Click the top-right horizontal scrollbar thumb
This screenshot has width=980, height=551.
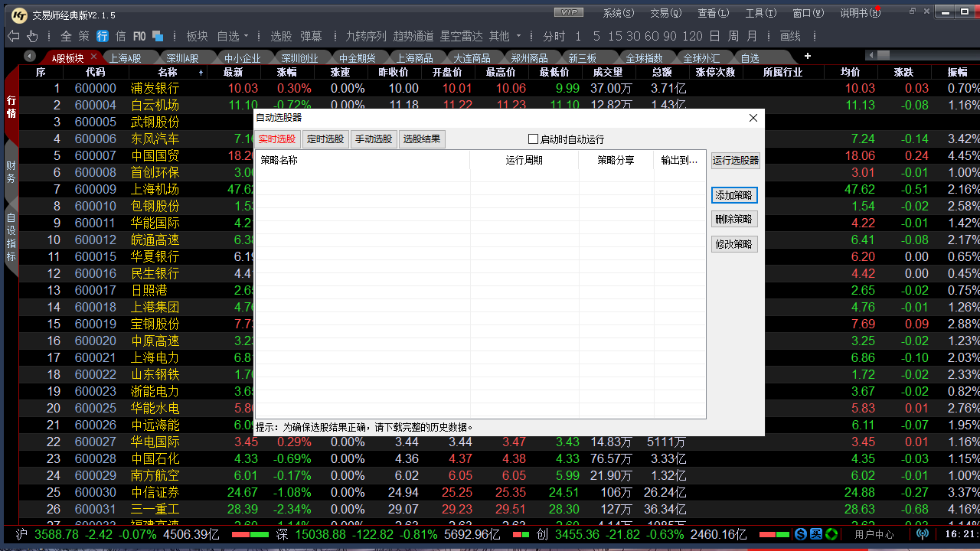pyautogui.click(x=884, y=55)
